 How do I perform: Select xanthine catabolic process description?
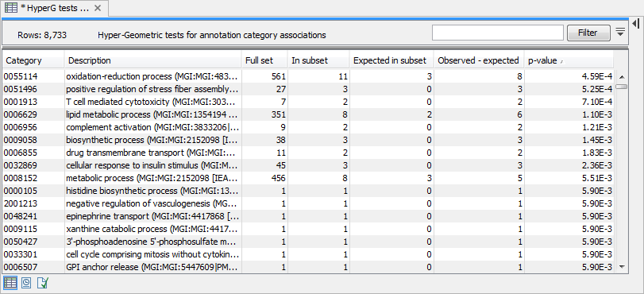[x=152, y=229]
